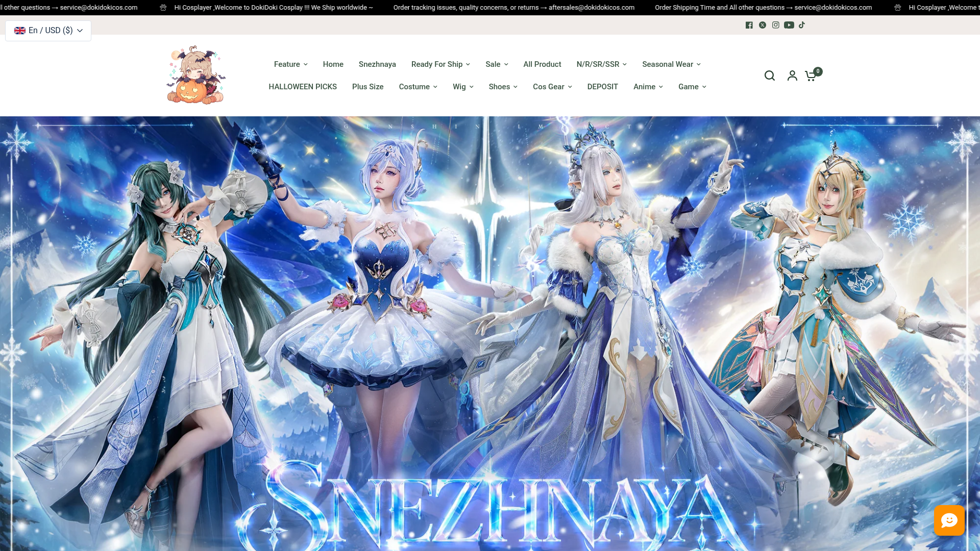Viewport: 980px width, 551px height.
Task: Go to the Home menu item
Action: [333, 64]
